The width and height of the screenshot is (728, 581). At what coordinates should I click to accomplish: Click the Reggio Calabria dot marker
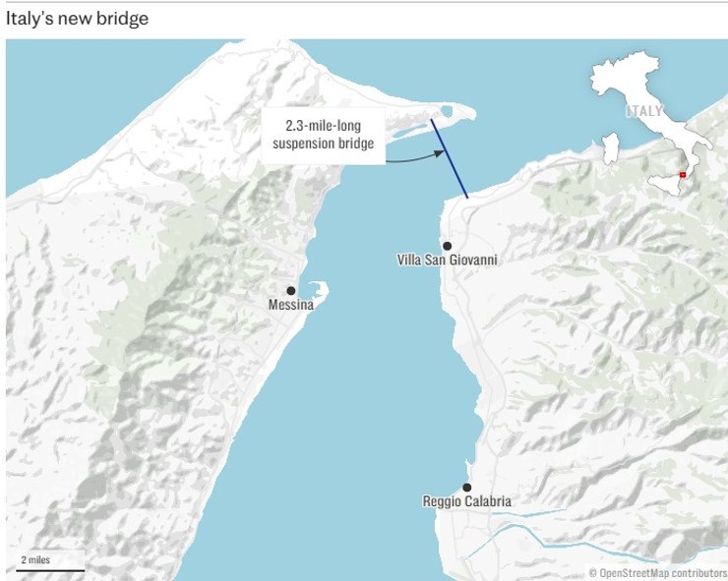pyautogui.click(x=467, y=488)
